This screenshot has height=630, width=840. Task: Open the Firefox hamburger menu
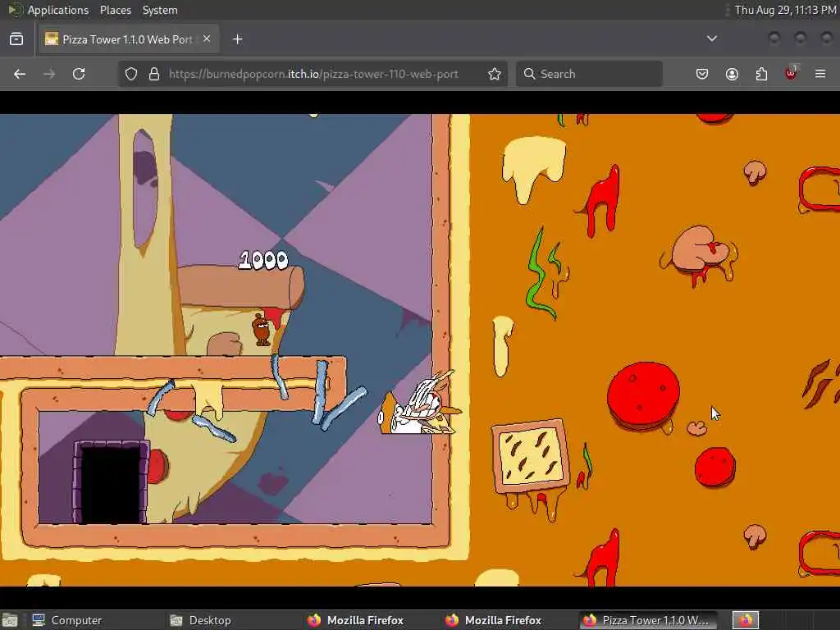pyautogui.click(x=820, y=74)
